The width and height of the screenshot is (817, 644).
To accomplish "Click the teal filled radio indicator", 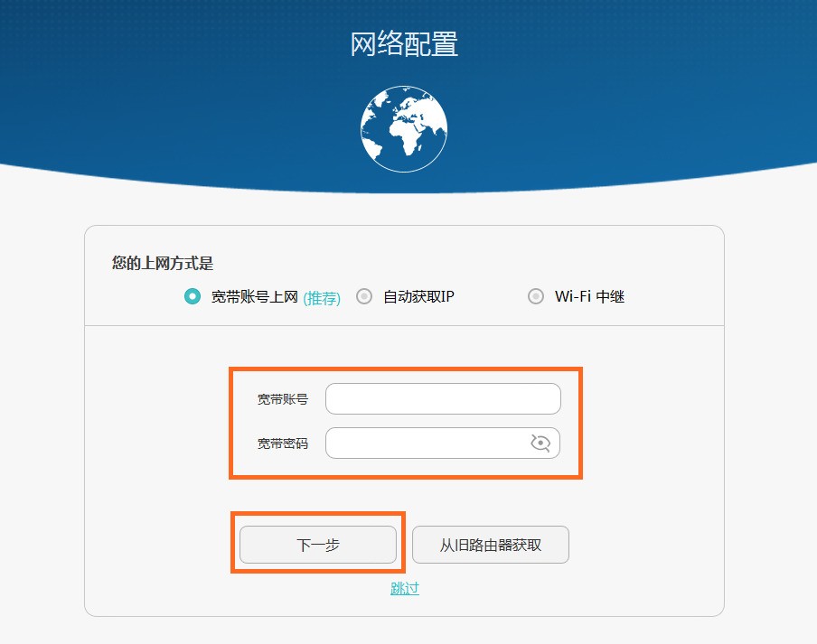I will 191,295.
